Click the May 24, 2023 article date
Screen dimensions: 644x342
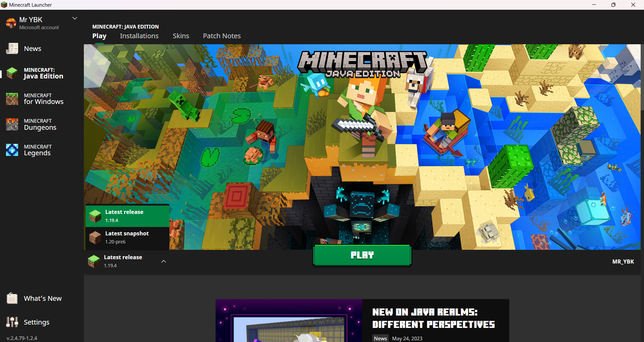[407, 338]
